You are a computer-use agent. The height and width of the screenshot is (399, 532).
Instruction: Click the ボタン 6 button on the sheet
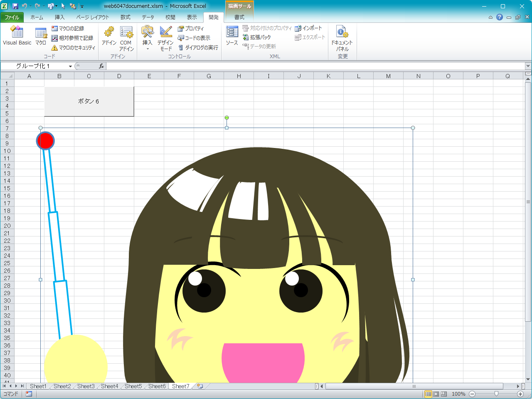coord(89,101)
